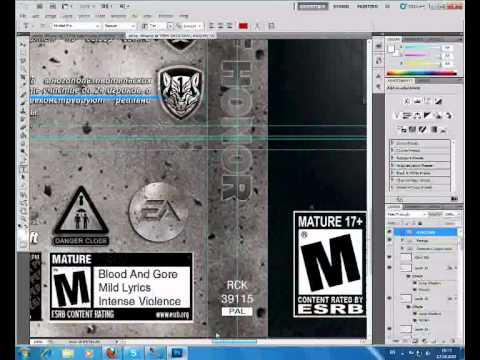Open Firefox from the taskbar
Screen dimensions: 480x360
coord(112,353)
